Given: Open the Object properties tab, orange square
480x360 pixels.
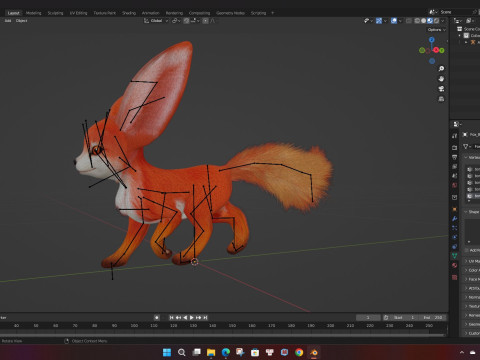Looking at the screenshot, I should pyautogui.click(x=455, y=209).
